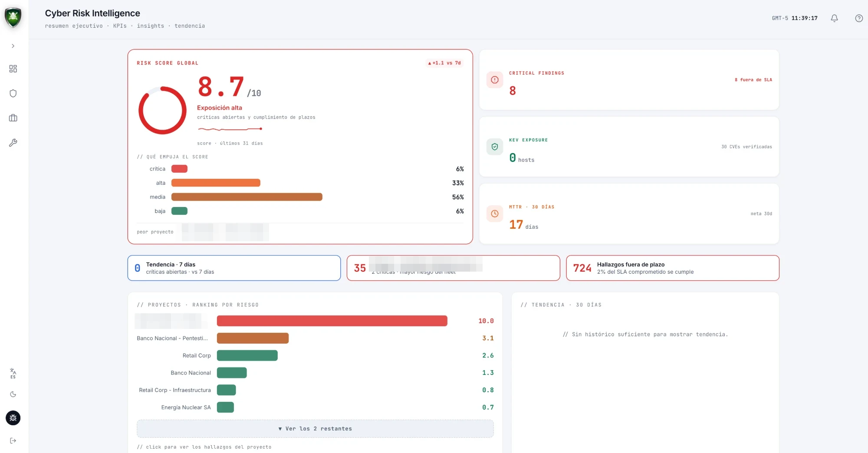Image resolution: width=868 pixels, height=453 pixels.
Task: Click the Banco Nacional - Pentesti... bar
Action: tap(253, 338)
